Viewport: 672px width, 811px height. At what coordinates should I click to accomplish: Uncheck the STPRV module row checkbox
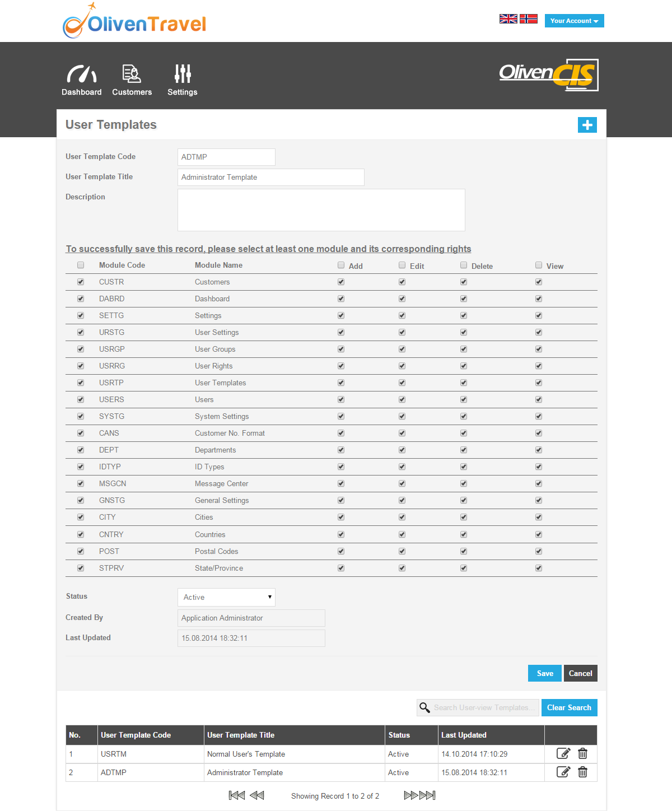81,568
